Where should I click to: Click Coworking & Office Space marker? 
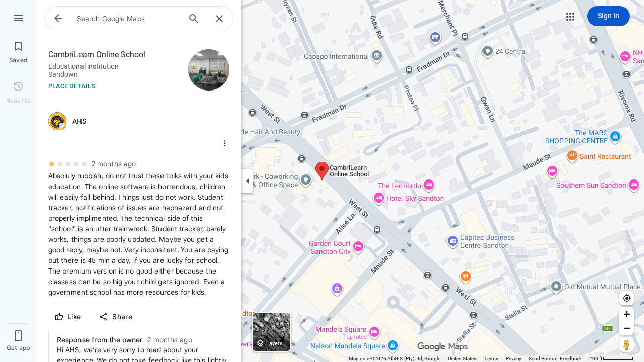[306, 180]
